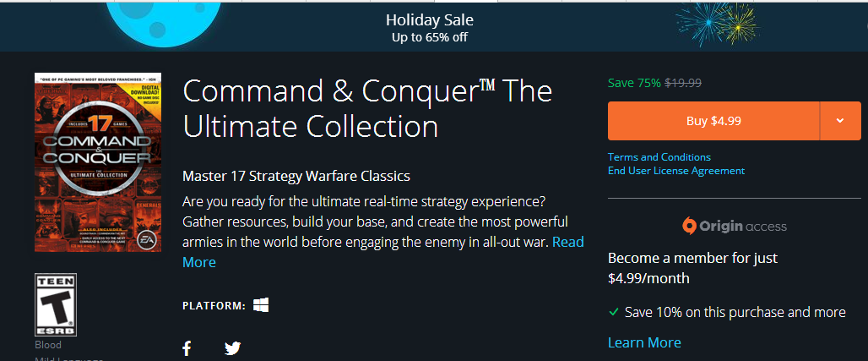Click the Twitter share icon
The image size is (868, 361).
point(233,347)
